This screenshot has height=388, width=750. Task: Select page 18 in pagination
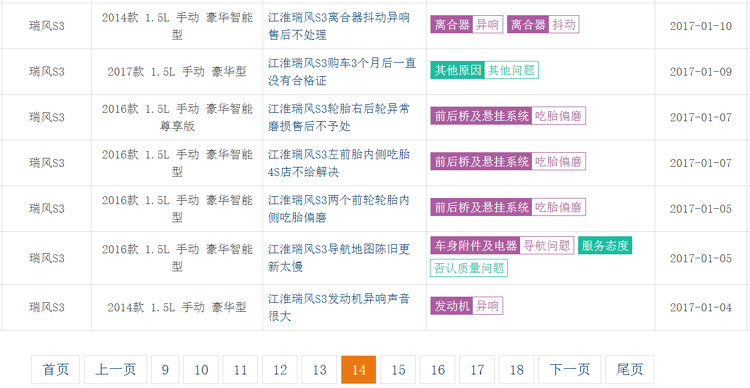516,369
